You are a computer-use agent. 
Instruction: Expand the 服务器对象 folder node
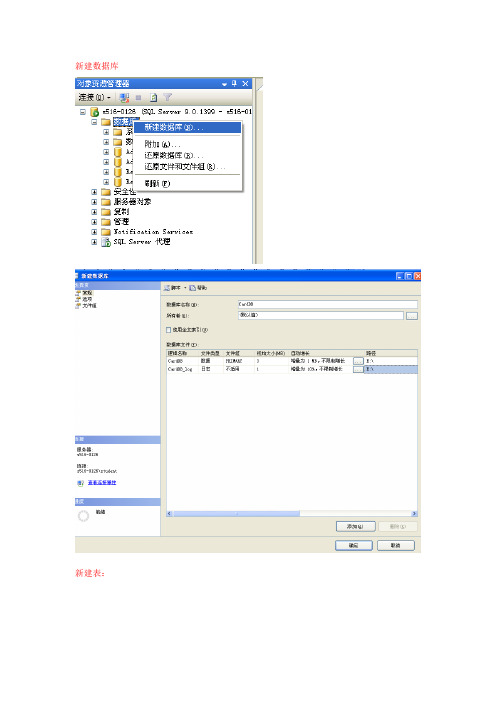(x=94, y=202)
